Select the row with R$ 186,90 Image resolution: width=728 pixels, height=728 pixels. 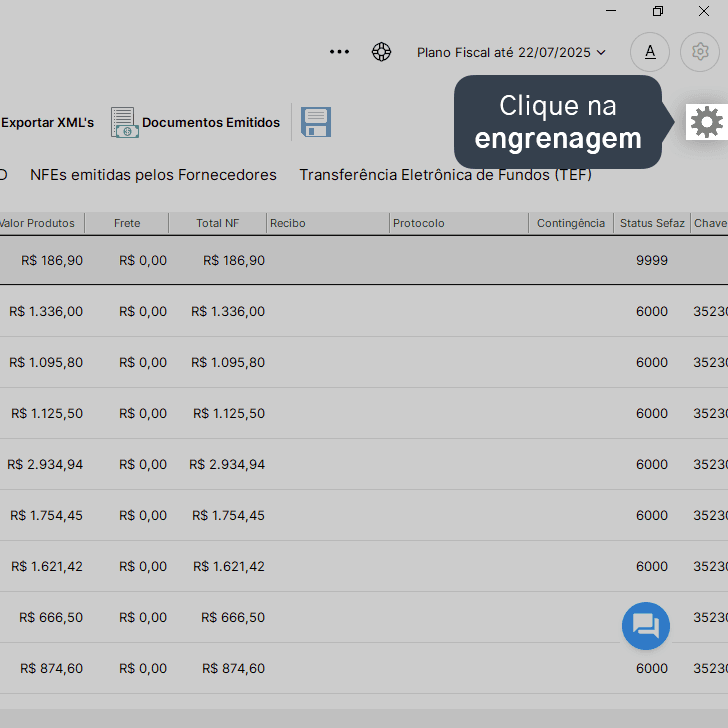click(x=364, y=260)
